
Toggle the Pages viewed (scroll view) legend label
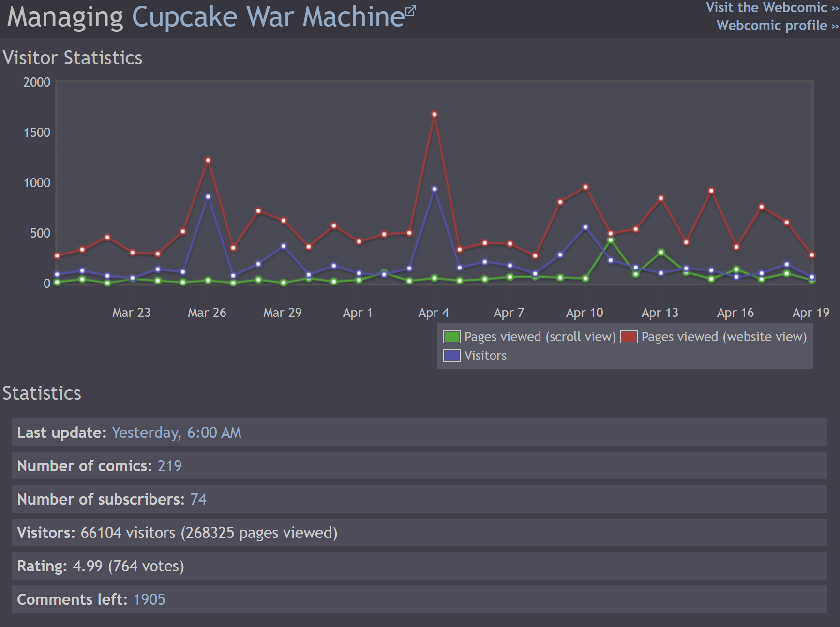(x=540, y=337)
